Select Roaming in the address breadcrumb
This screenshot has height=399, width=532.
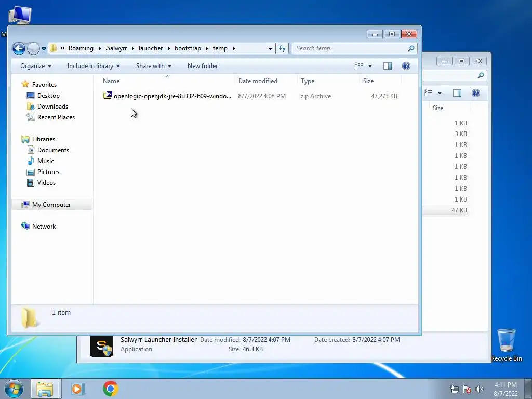tap(81, 48)
